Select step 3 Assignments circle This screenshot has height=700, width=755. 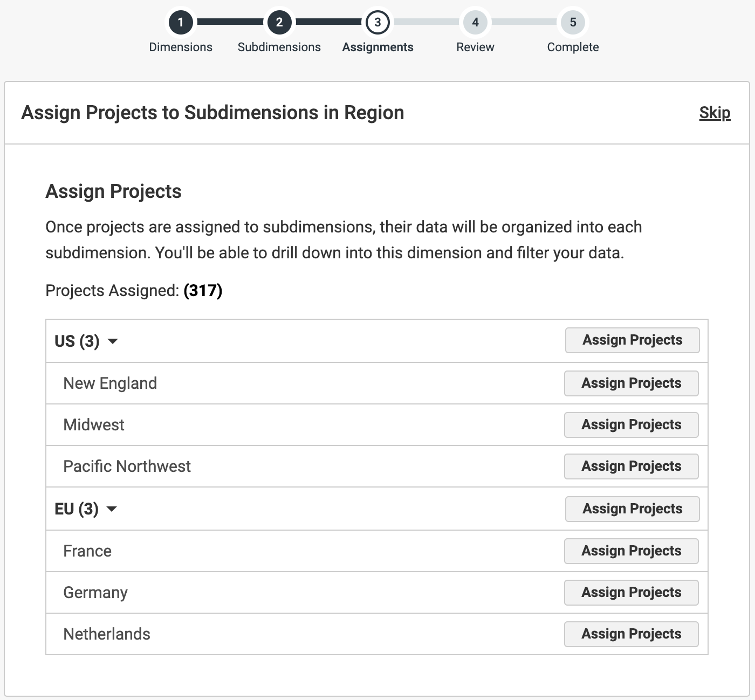pyautogui.click(x=377, y=23)
